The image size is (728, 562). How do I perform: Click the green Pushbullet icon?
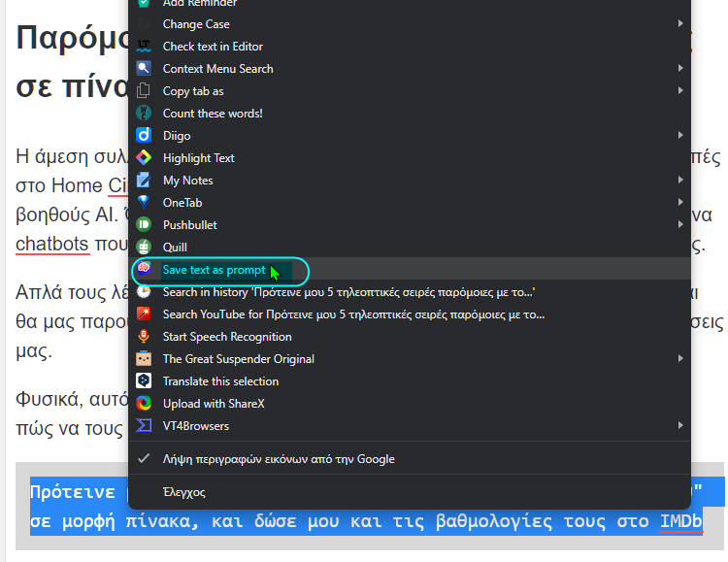point(144,225)
